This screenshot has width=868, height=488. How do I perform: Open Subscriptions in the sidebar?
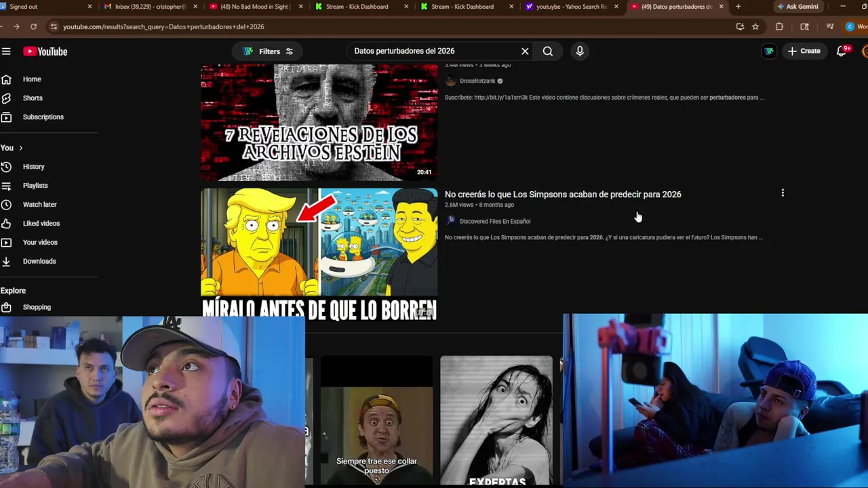[43, 117]
